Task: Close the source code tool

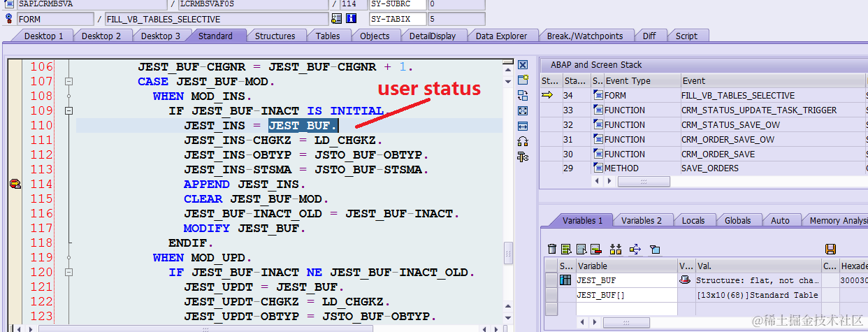Action: pyautogui.click(x=523, y=65)
